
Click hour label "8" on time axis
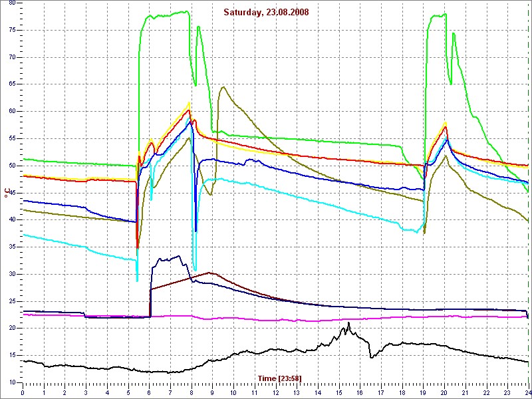[x=192, y=392]
